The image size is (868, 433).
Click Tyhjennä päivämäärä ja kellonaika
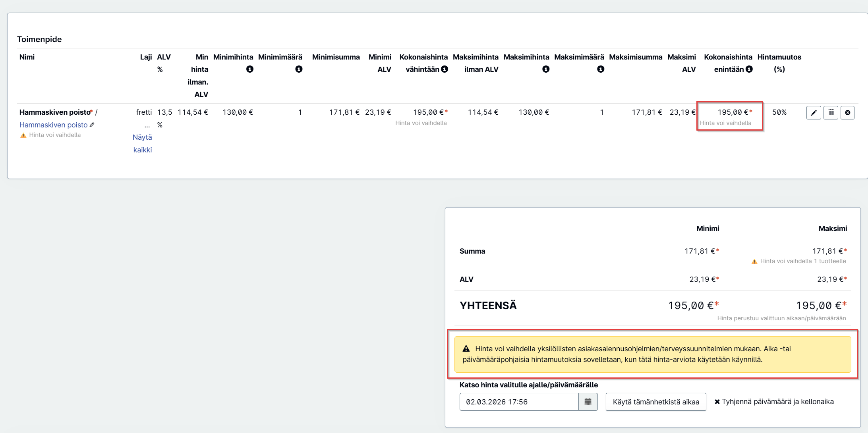tap(774, 402)
